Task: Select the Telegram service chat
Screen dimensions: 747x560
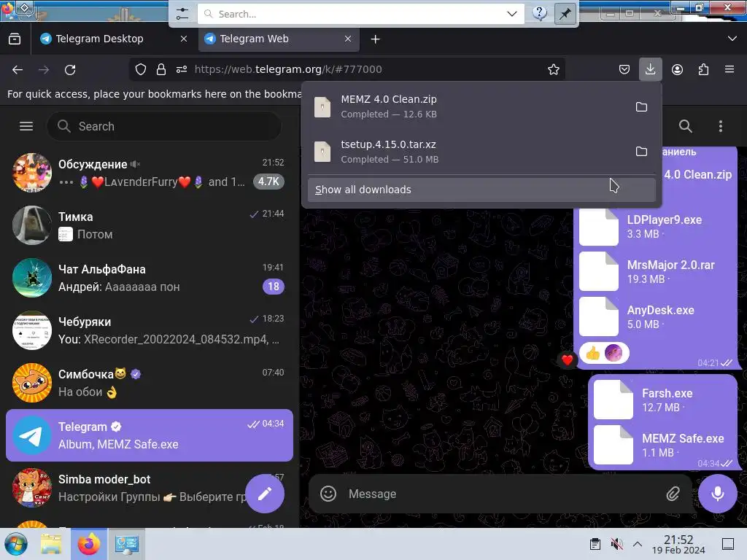Action: [149, 435]
